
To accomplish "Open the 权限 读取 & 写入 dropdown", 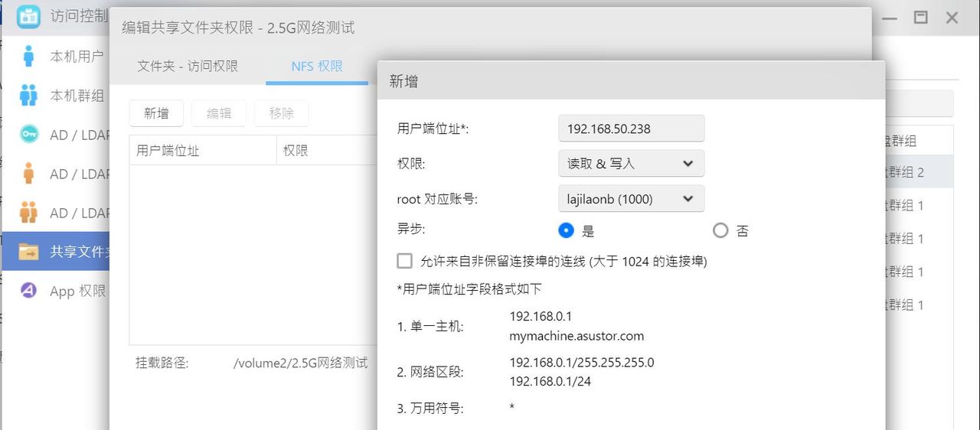I will [x=632, y=164].
